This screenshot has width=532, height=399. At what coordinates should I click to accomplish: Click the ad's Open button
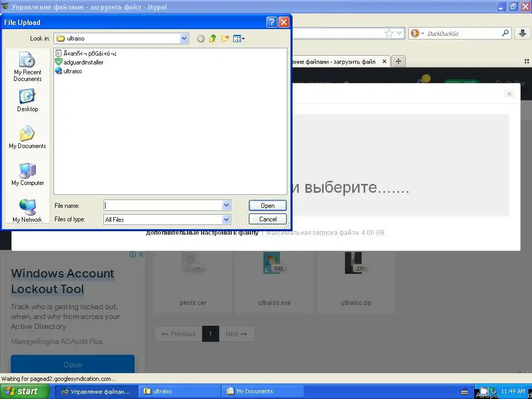[73, 365]
